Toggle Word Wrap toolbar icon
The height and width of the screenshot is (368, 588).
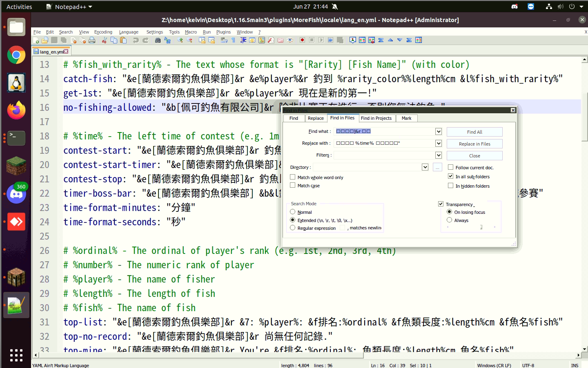[x=224, y=40]
